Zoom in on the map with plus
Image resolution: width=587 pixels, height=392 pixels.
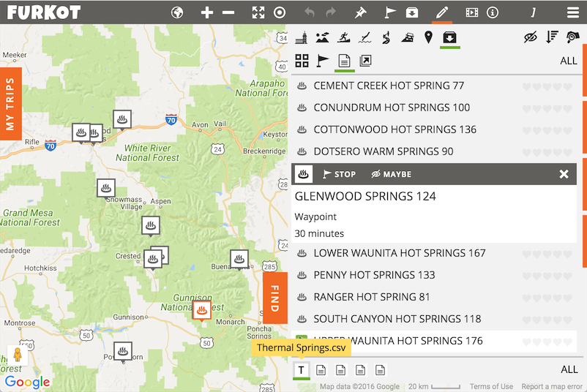tap(207, 12)
